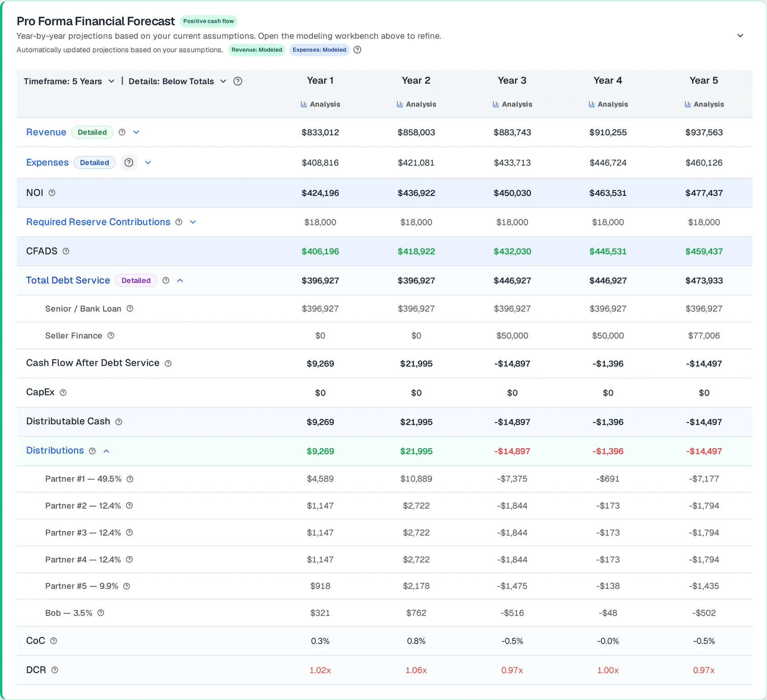Expand the Revenue row chevron

click(x=136, y=132)
